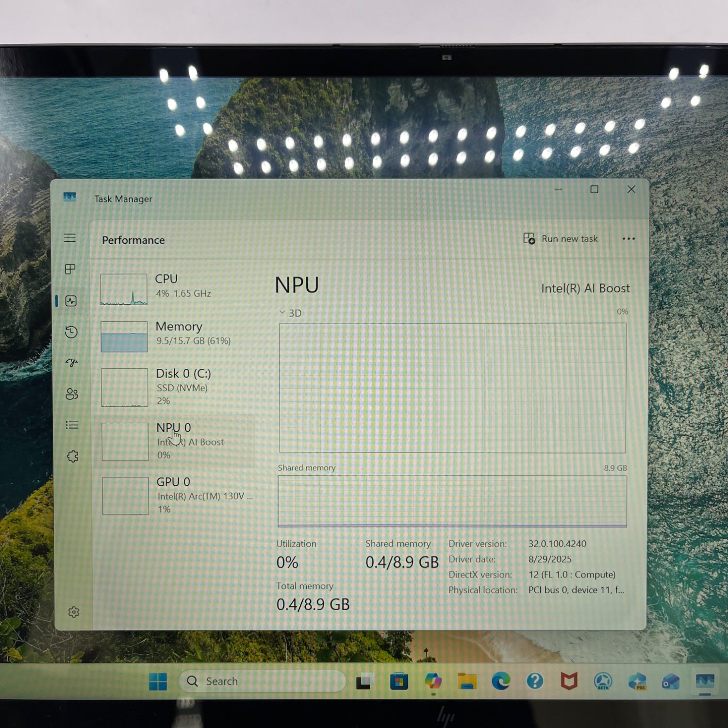Open the Startup apps page icon
This screenshot has width=728, height=728.
[72, 363]
